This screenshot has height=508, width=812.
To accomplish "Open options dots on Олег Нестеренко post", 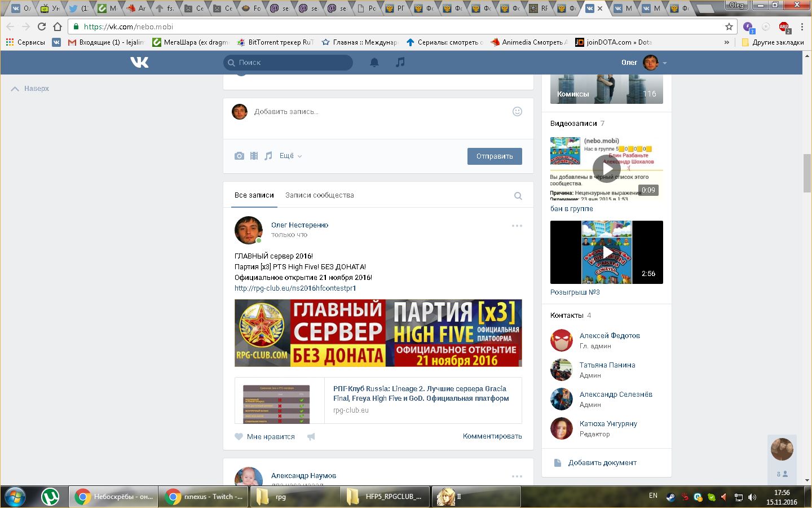I will click(517, 226).
